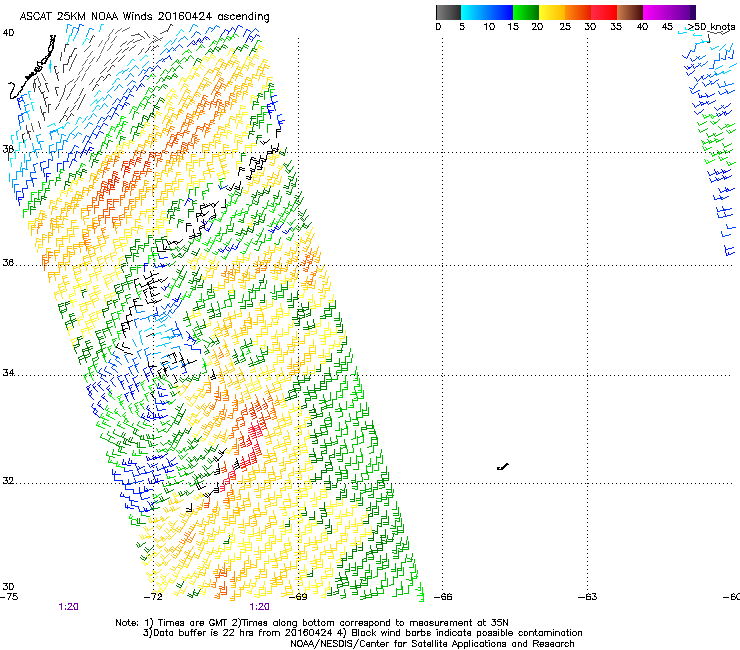Click the orange 25-30 knots legend segment
The image size is (740, 650).
[578, 12]
